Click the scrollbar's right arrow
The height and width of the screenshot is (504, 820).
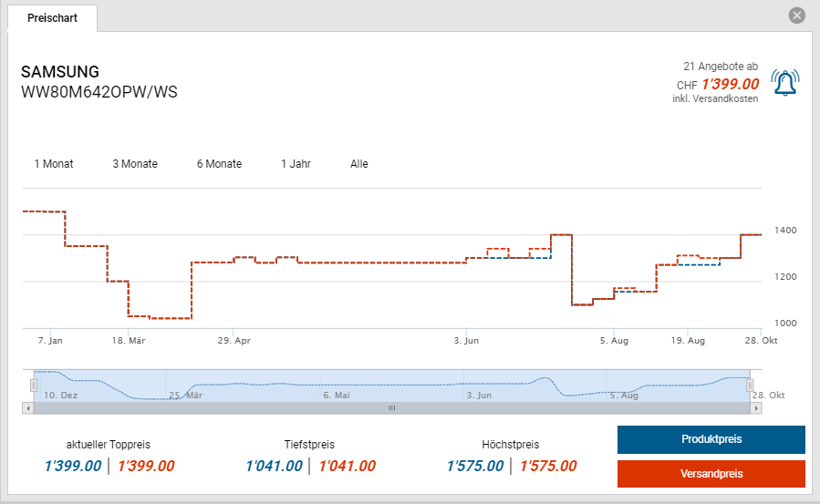[756, 408]
